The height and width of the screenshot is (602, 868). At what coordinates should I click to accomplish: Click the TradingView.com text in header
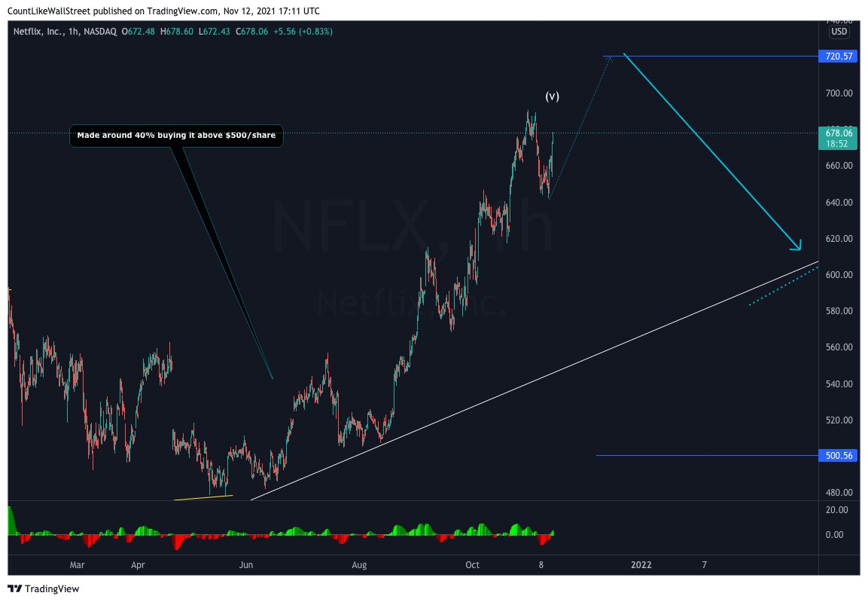181,11
